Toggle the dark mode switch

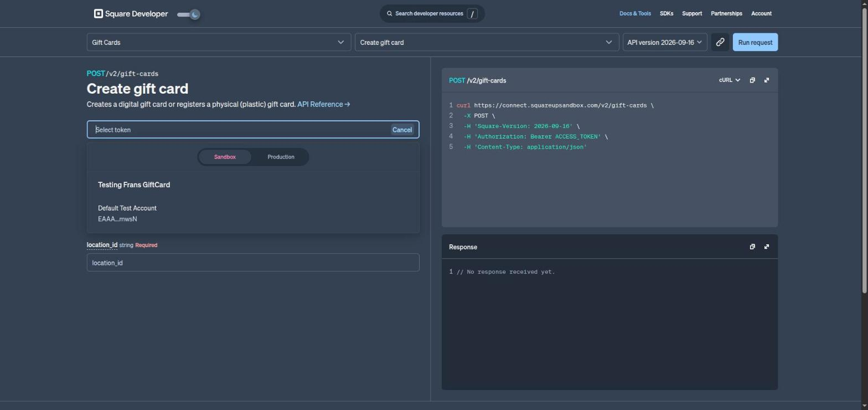coord(189,14)
